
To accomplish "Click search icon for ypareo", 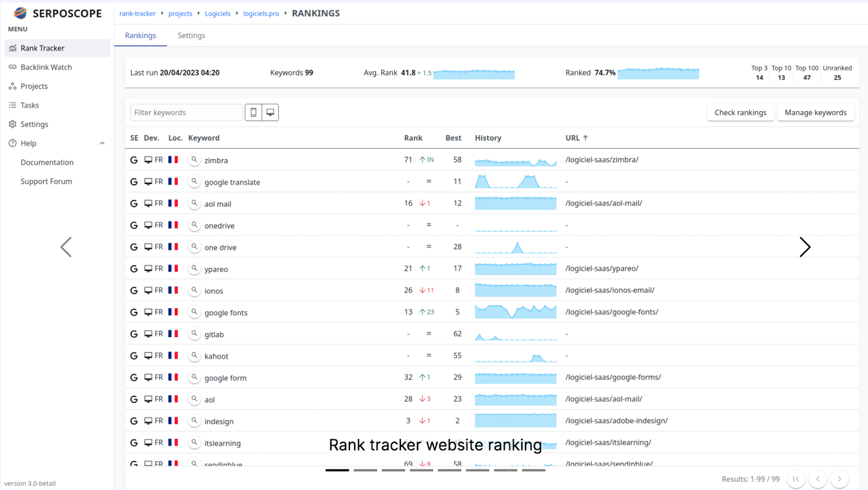I will 194,268.
